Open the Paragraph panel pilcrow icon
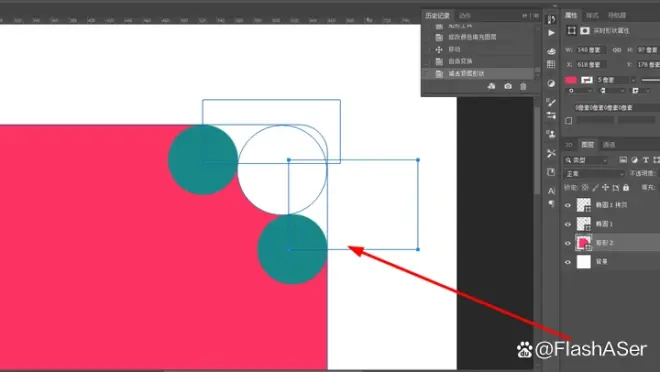 click(551, 204)
